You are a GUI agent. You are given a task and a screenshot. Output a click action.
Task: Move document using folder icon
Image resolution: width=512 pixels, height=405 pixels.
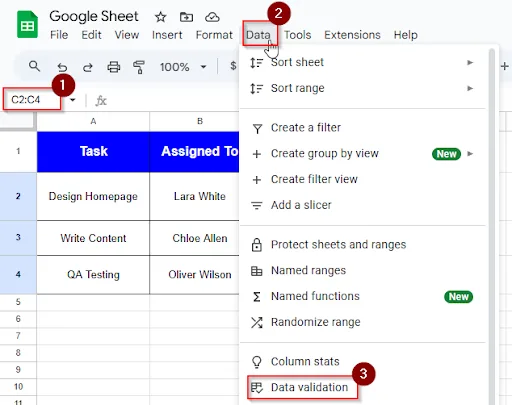coord(186,17)
